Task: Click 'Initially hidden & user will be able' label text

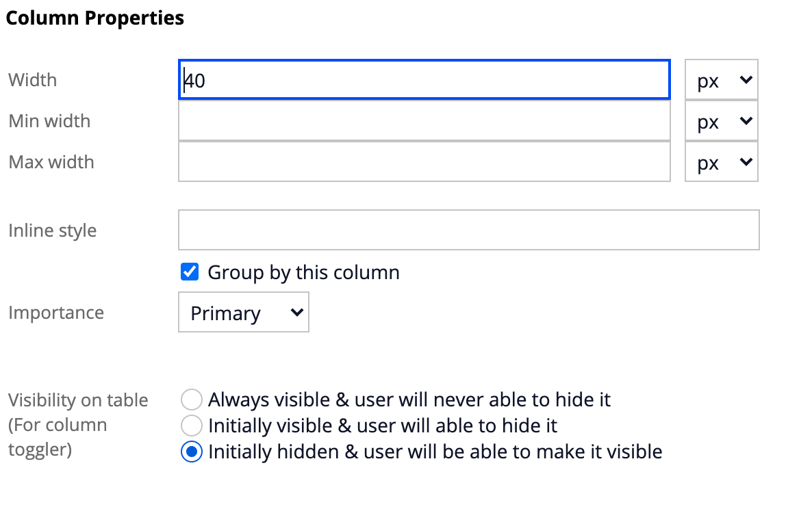Action: (435, 452)
